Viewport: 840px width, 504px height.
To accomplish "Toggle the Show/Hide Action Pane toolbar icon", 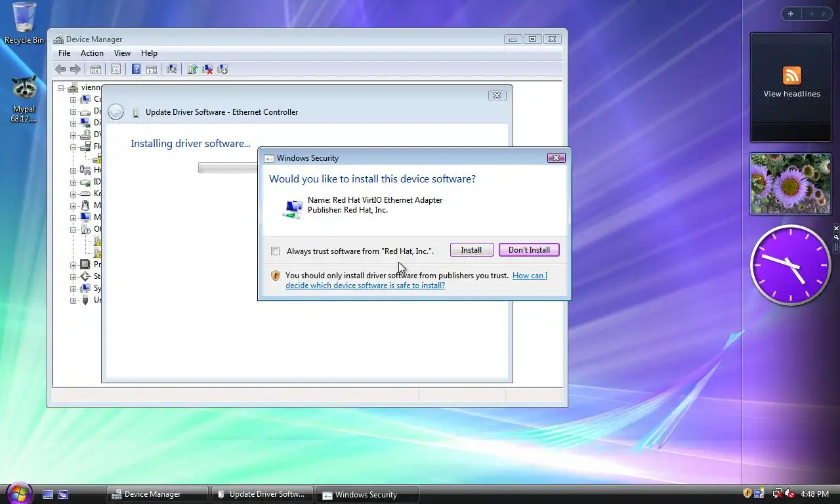I will pyautogui.click(x=151, y=69).
